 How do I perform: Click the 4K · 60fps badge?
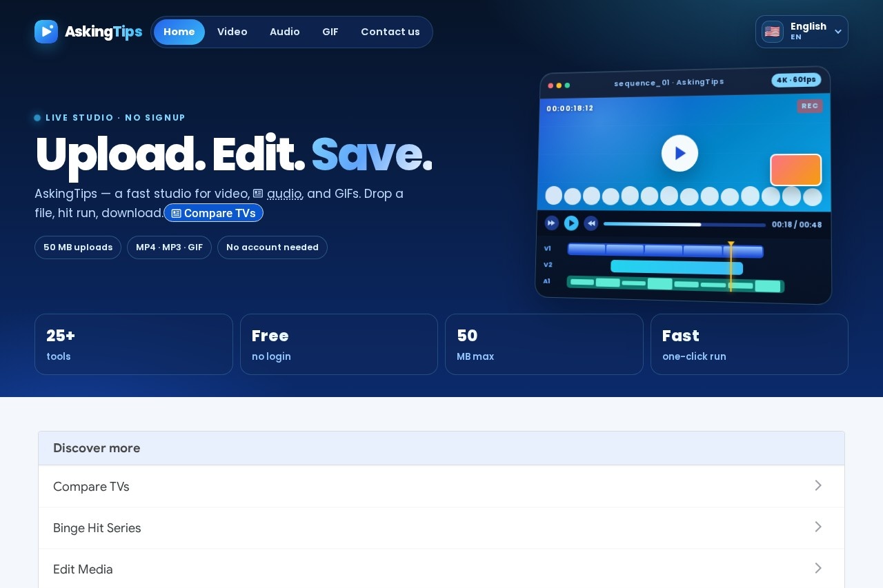click(x=796, y=80)
